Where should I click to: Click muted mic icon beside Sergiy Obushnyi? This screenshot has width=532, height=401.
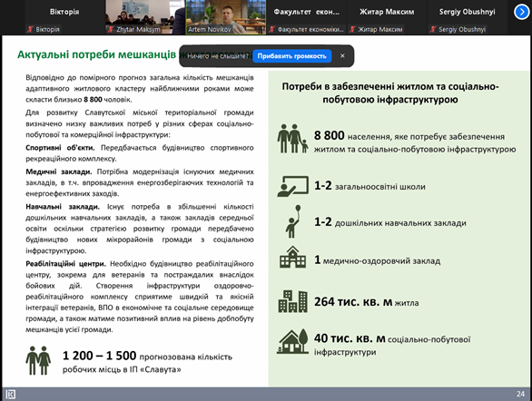pos(432,30)
